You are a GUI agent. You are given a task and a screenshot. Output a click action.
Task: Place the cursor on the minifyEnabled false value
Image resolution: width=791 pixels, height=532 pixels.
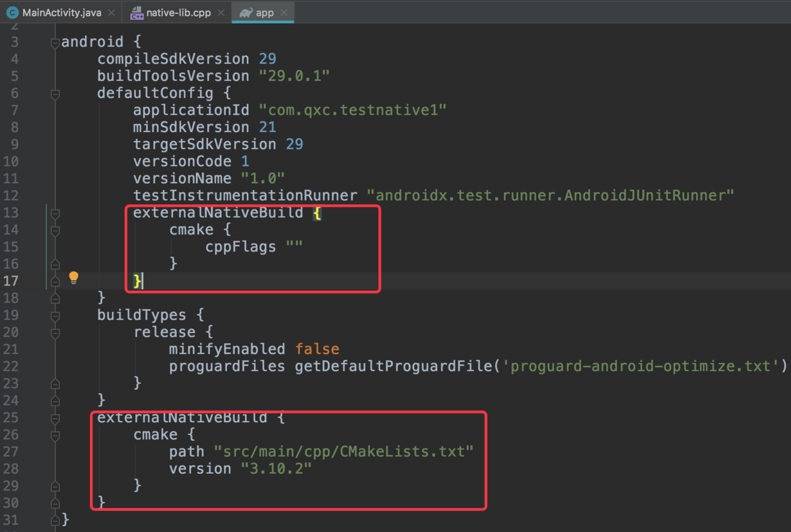317,349
